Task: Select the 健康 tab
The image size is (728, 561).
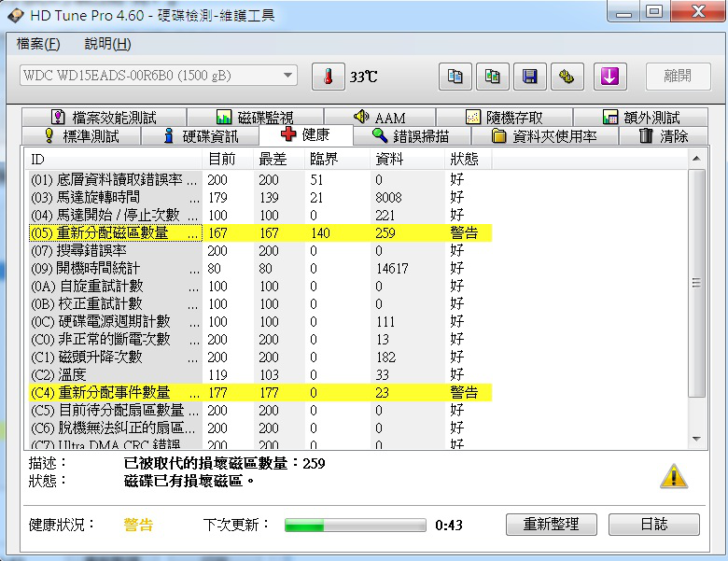Action: tap(306, 134)
